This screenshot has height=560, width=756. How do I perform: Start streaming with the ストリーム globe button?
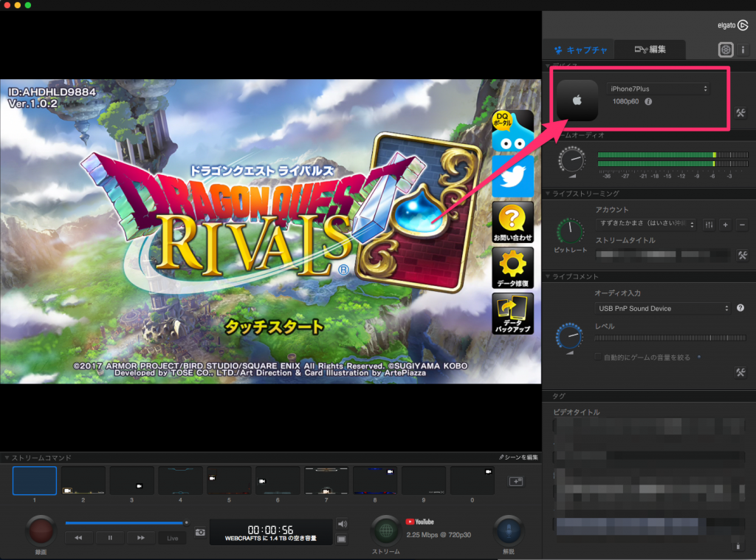[x=385, y=529]
